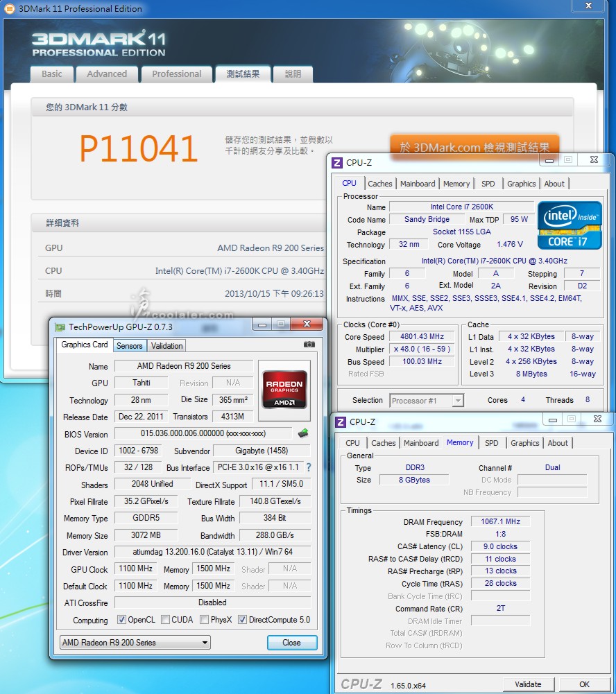Open About tab in upper CPU-Z window

554,184
